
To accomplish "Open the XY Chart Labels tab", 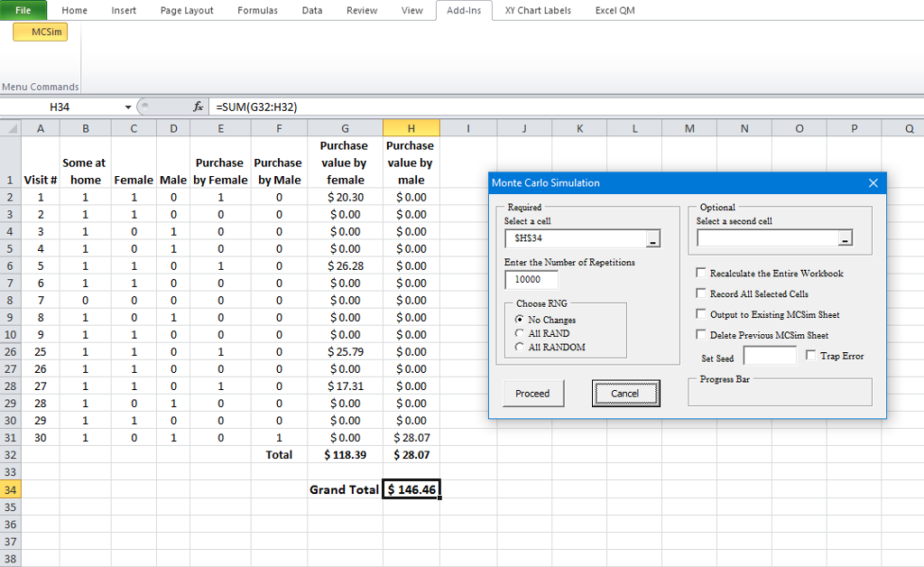I will coord(536,10).
